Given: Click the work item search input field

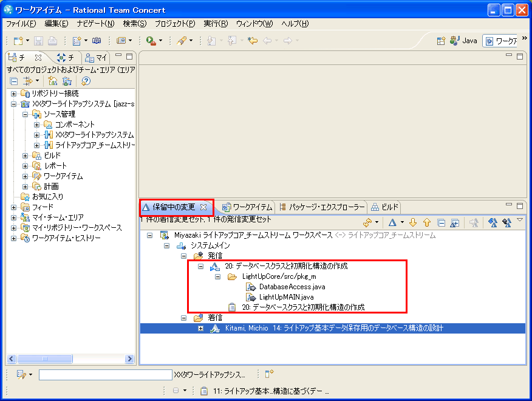Looking at the screenshot, I should pos(106,374).
